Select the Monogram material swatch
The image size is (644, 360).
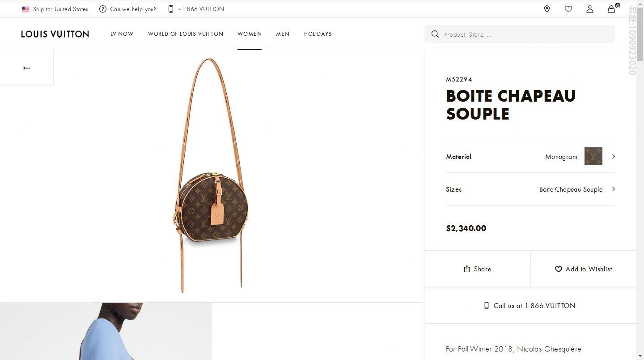point(593,156)
